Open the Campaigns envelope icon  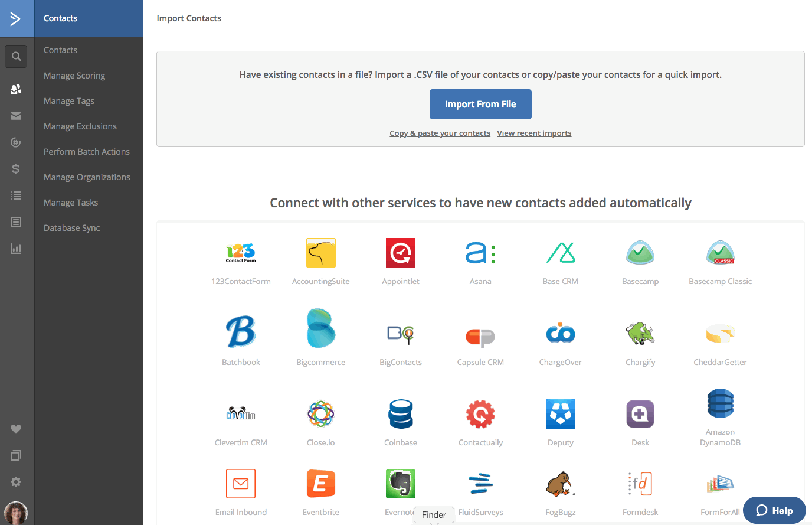pos(16,116)
